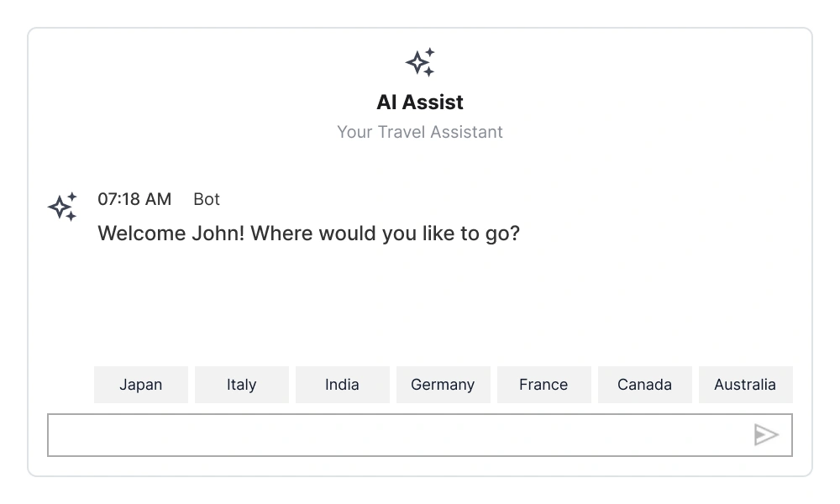This screenshot has width=840, height=504.
Task: Click the Your Travel Assistant subtitle
Action: coord(420,132)
